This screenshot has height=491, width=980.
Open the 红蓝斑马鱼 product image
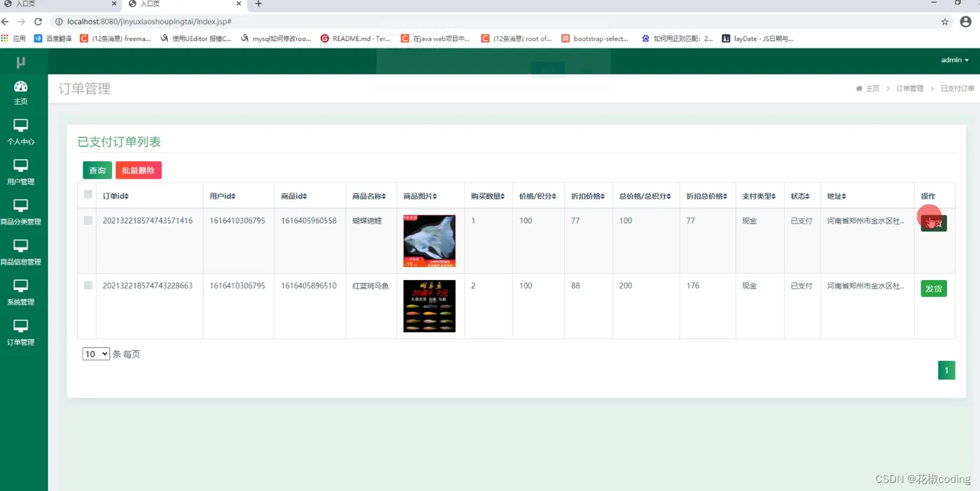[x=429, y=306]
